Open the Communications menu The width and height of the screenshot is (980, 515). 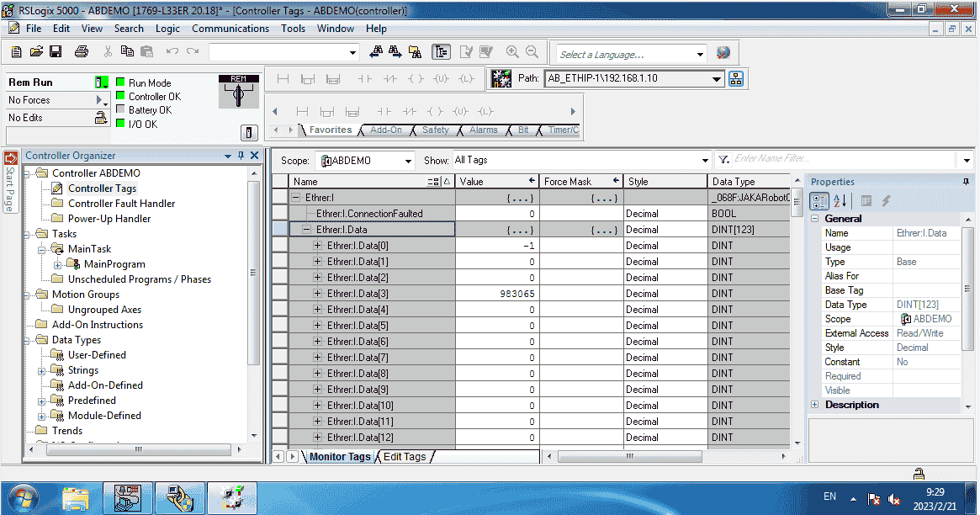(230, 29)
